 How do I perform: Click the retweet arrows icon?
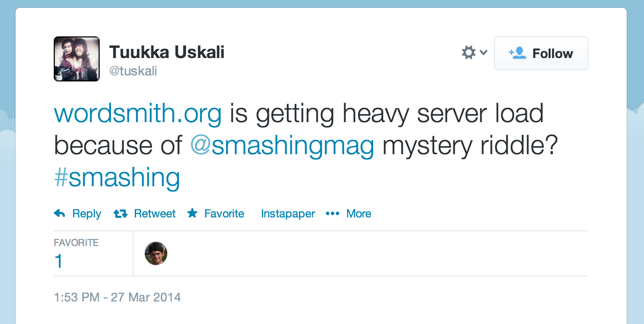click(x=120, y=214)
